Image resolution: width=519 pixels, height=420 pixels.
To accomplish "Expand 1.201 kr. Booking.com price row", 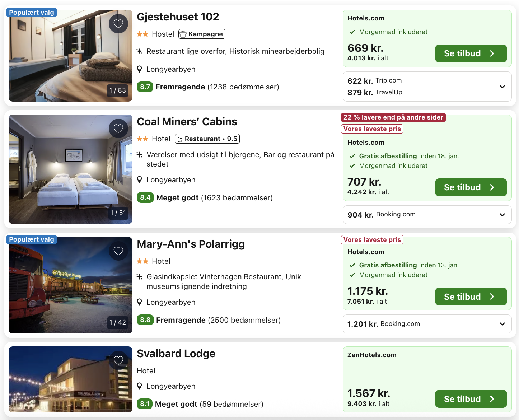I will 502,324.
